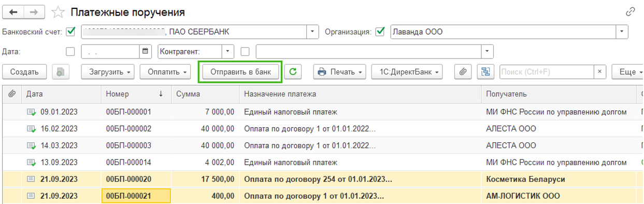Click purpose Оплата по договору 254

tap(318, 179)
